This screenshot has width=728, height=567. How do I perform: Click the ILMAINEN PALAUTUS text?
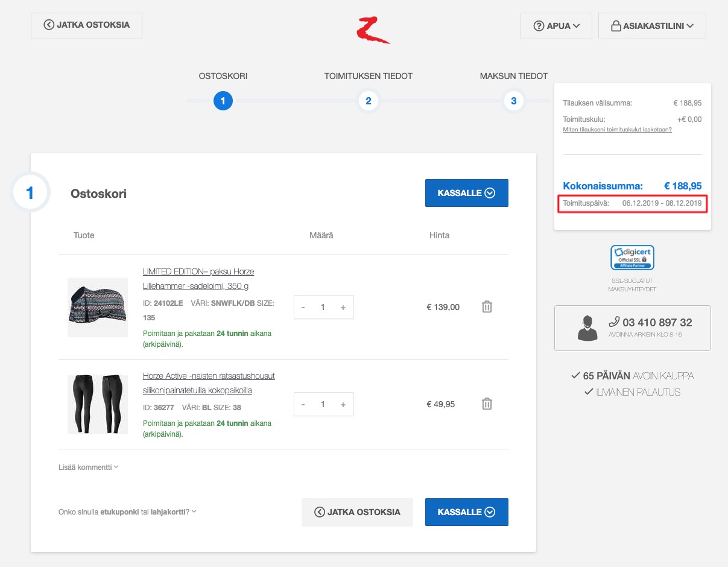(632, 392)
